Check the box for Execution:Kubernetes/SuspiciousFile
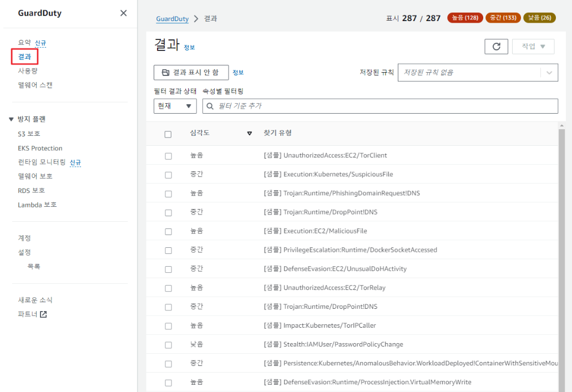This screenshot has height=392, width=572. [x=168, y=175]
